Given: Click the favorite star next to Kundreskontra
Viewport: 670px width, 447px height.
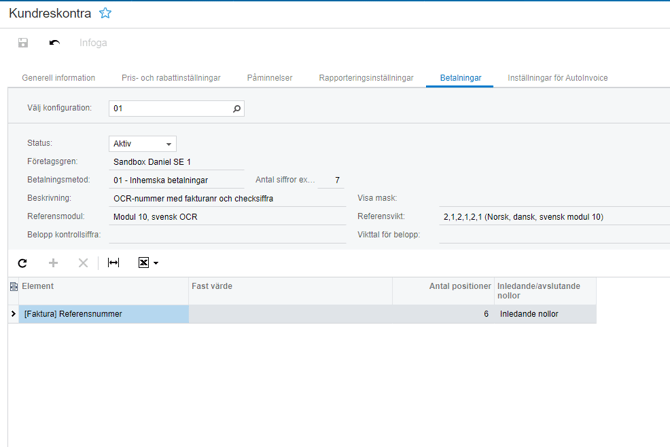Looking at the screenshot, I should pos(105,14).
